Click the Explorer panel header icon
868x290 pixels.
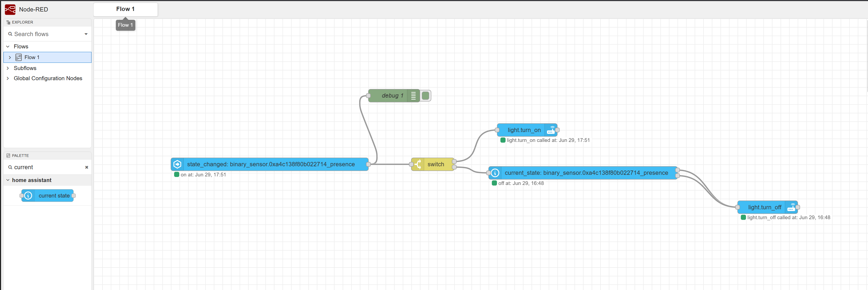click(8, 22)
